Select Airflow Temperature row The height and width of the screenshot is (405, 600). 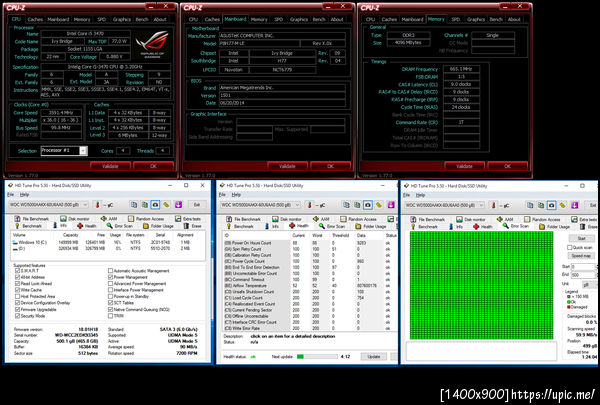[310, 286]
